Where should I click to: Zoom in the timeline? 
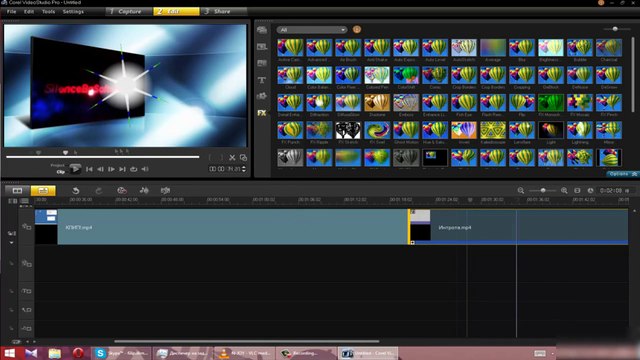[x=564, y=191]
